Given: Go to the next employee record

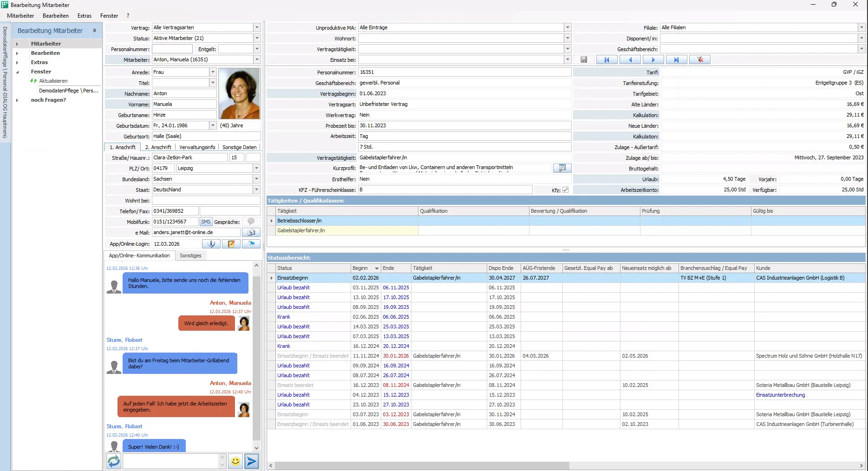Looking at the screenshot, I should pyautogui.click(x=653, y=59).
